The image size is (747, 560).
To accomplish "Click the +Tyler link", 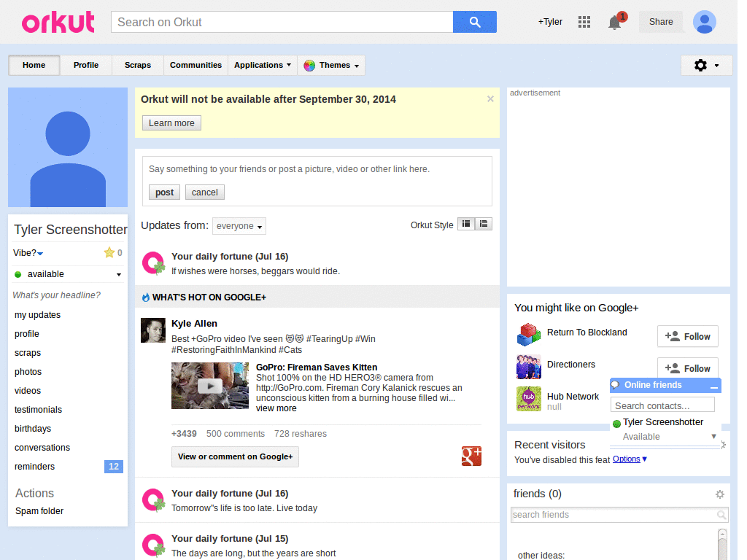I will pyautogui.click(x=550, y=22).
